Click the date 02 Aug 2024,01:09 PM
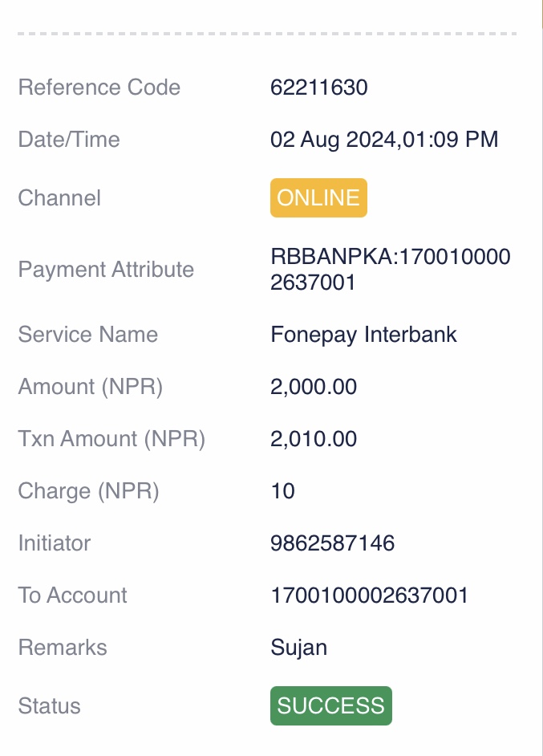Viewport: 543px width, 756px height. click(384, 140)
